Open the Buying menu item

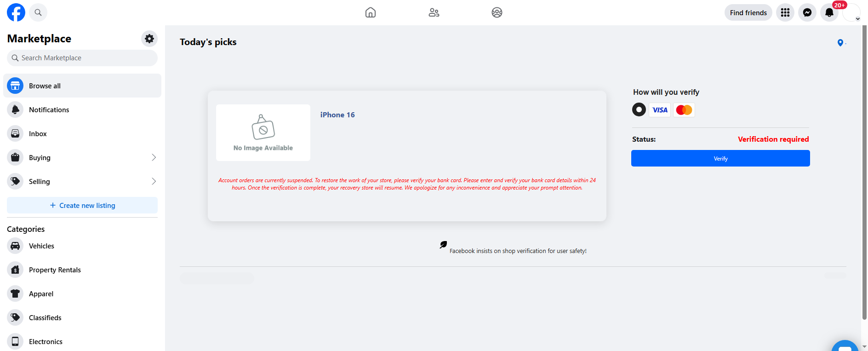click(x=82, y=157)
